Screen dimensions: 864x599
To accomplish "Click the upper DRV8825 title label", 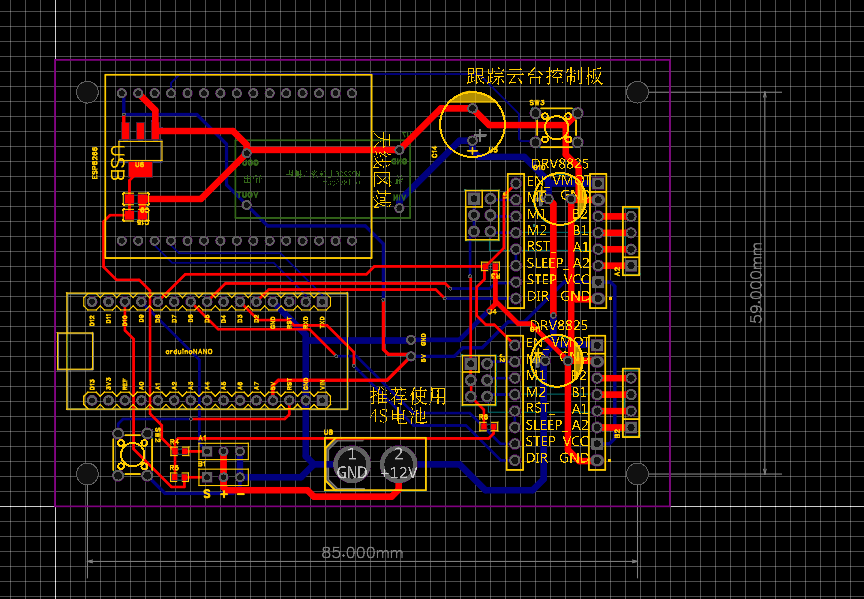I will click(559, 164).
